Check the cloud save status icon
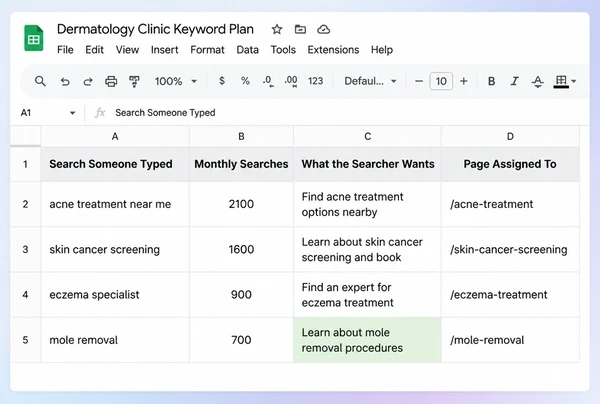The width and height of the screenshot is (600, 404). 323,29
